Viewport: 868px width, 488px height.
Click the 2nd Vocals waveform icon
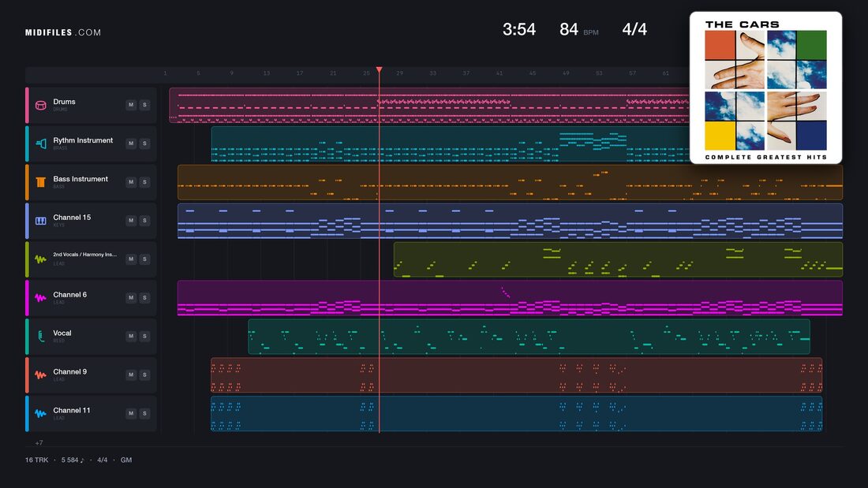(41, 259)
